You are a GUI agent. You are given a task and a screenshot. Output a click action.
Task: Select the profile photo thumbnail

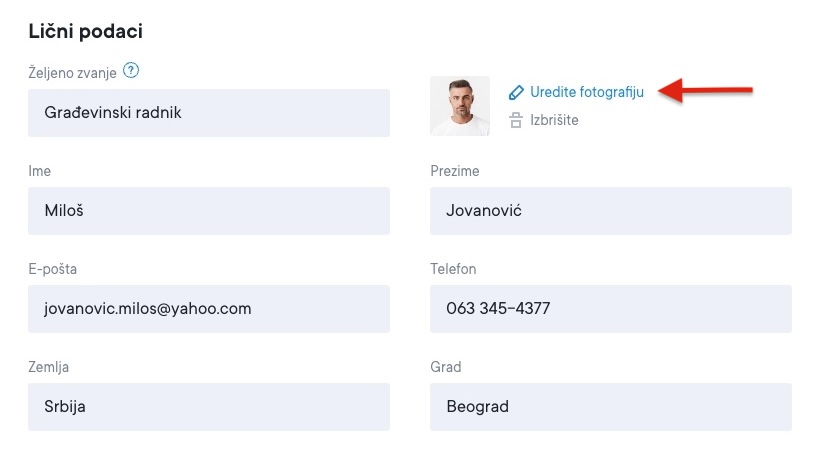click(x=460, y=106)
